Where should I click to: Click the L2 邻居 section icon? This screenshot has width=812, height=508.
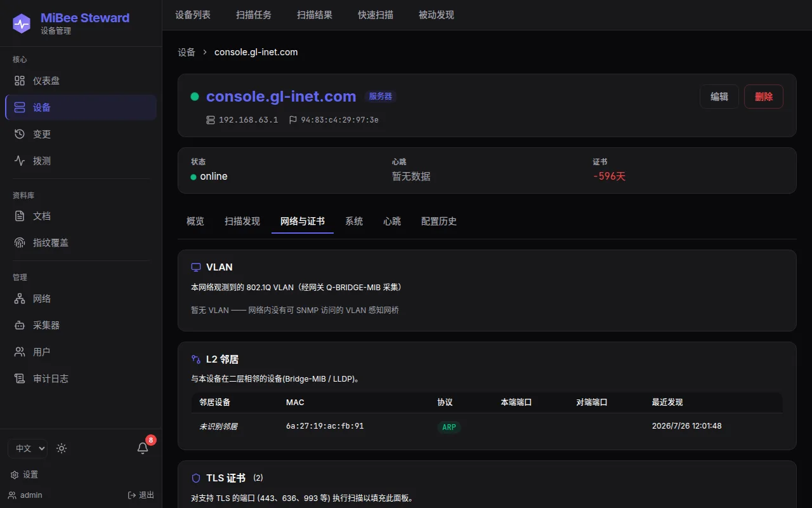[196, 359]
